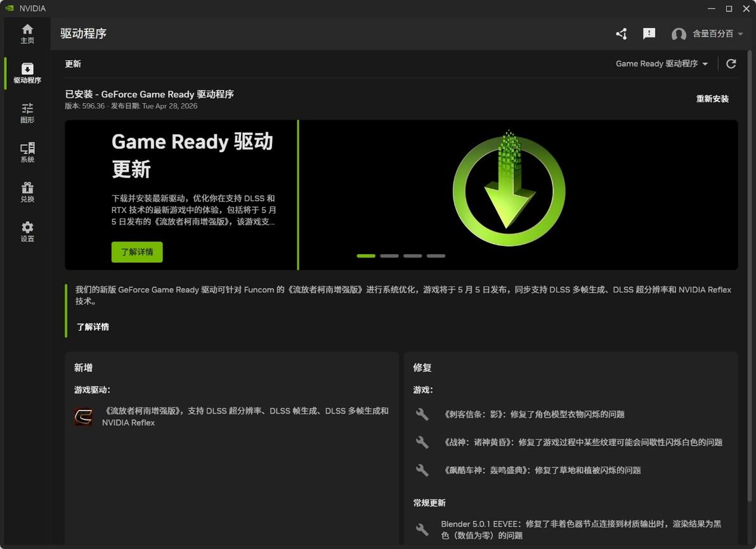Open the 设置 settings gear section

click(27, 231)
